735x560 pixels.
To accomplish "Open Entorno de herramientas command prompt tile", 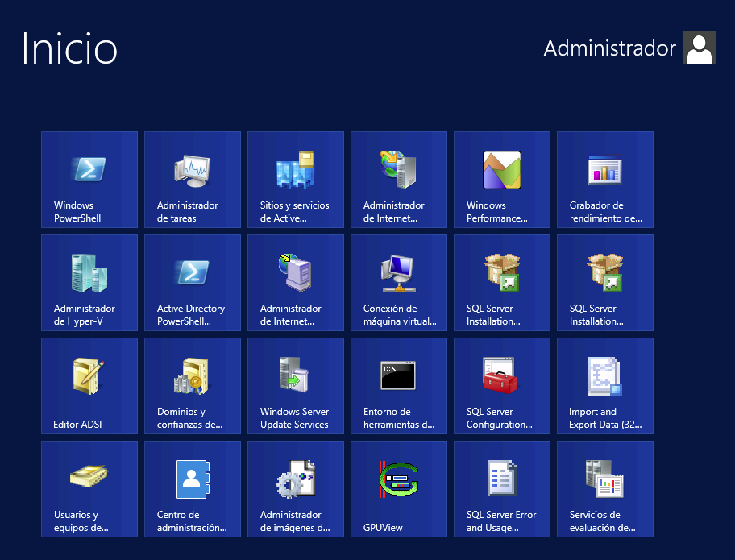I will (x=399, y=386).
